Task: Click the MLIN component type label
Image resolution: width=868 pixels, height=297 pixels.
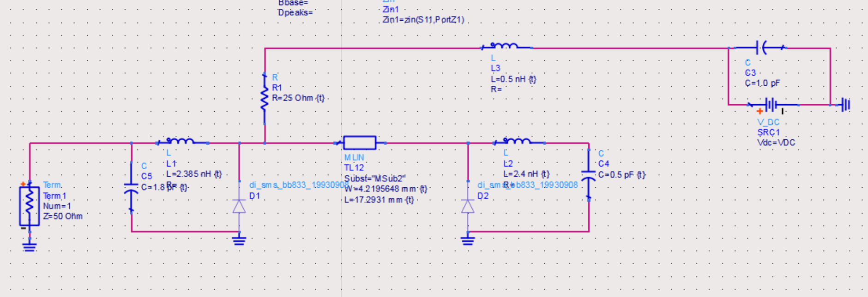Action: click(354, 158)
